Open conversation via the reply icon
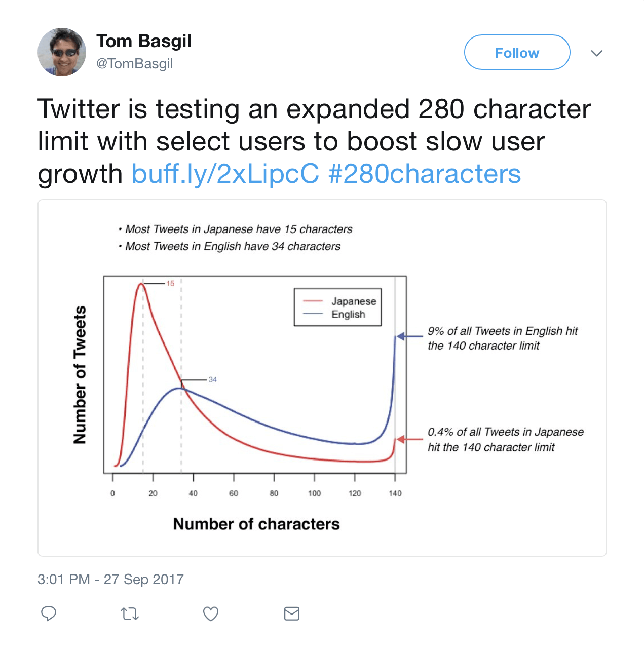The height and width of the screenshot is (652, 644). point(49,613)
